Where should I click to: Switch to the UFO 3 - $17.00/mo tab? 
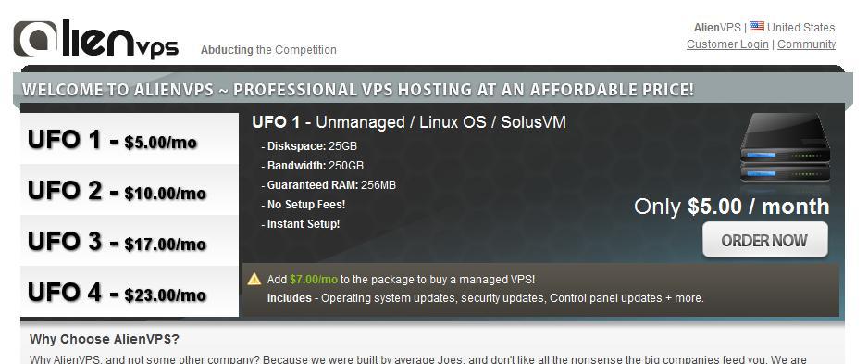coord(130,241)
